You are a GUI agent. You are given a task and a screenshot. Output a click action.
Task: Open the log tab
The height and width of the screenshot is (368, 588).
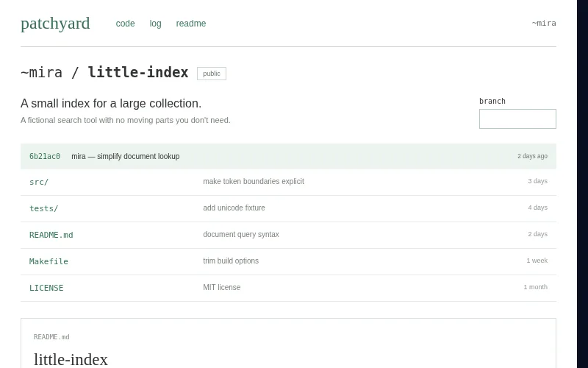(155, 24)
